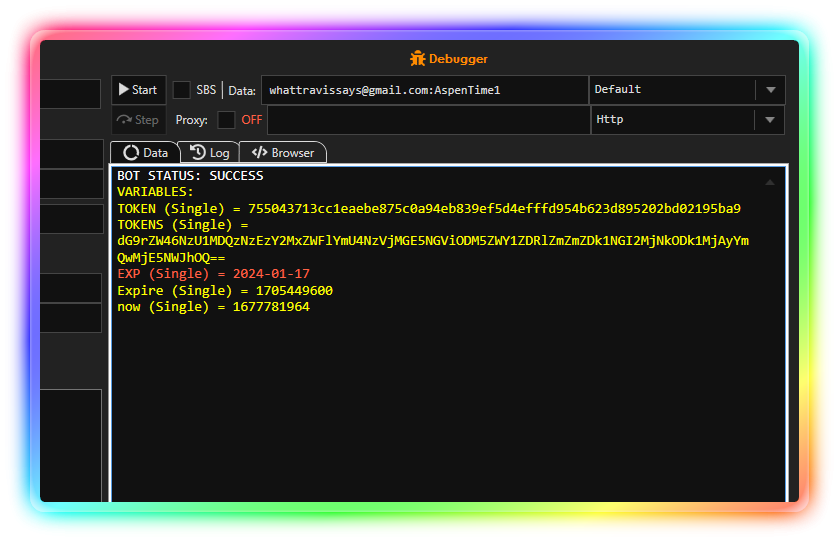Toggle the Proxy checkbox
Screen dimensions: 839x542
(x=226, y=120)
